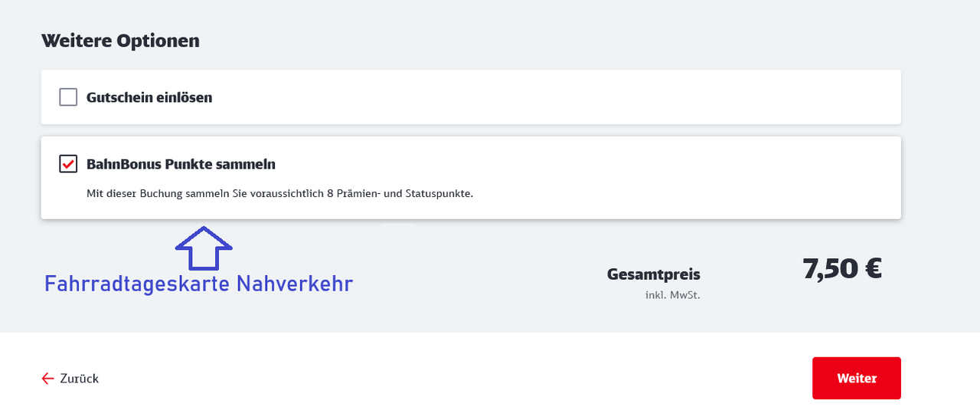Click the blue upward arrow annotation

[x=204, y=248]
